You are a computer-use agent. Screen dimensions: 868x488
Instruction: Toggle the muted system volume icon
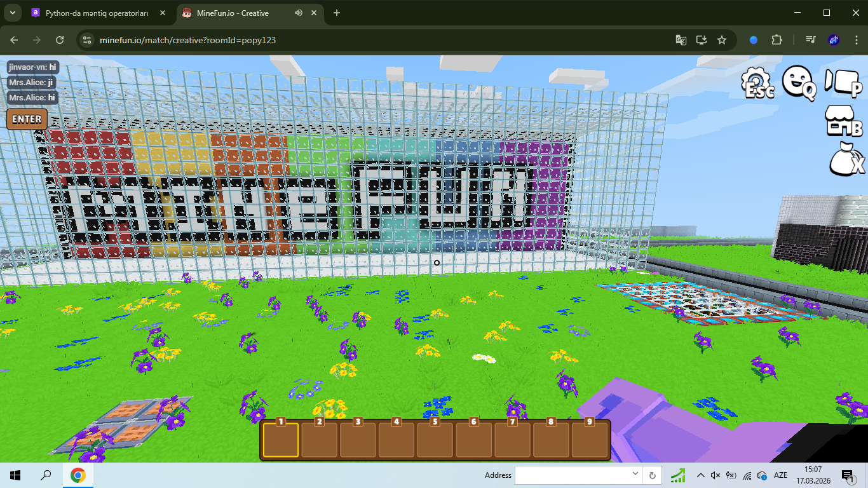click(715, 475)
